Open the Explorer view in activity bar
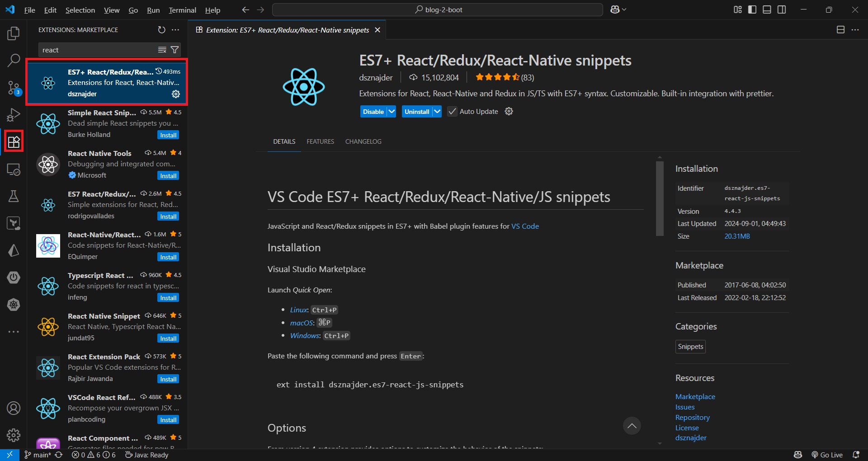 (x=14, y=33)
